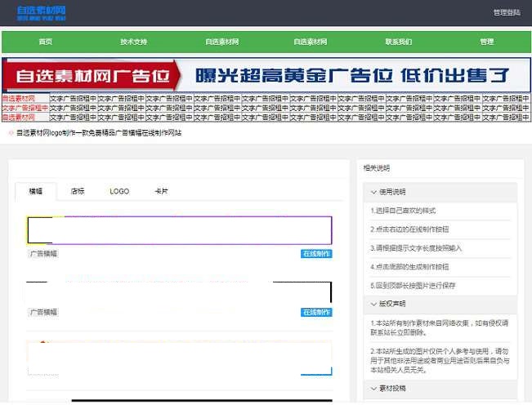532x405 pixels.
Task: Select the third banner template with orange corner
Action: (179, 358)
